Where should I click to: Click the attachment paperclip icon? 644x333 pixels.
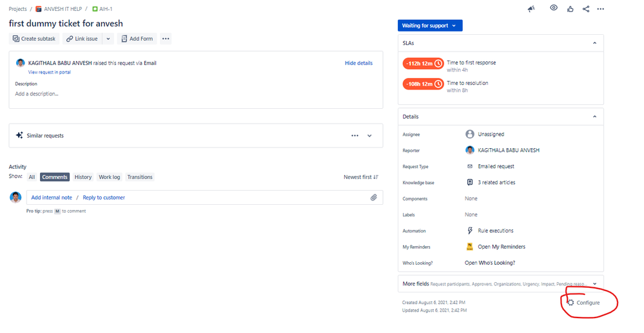[x=373, y=198]
